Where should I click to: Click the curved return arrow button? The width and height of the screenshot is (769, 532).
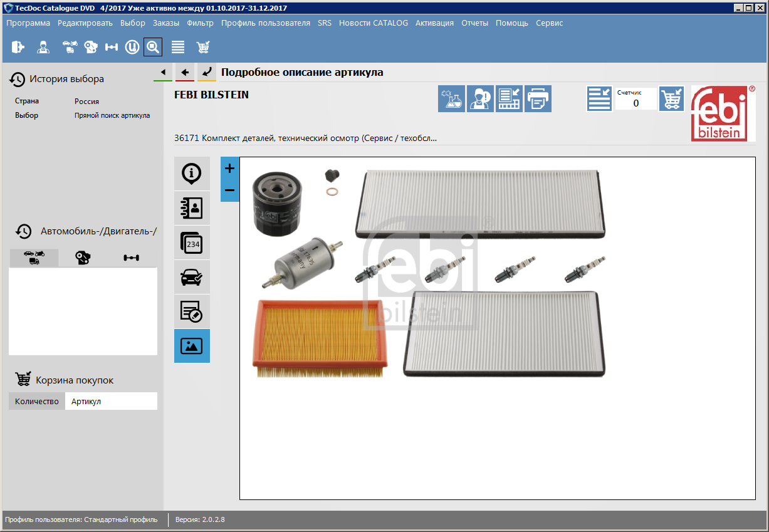[207, 72]
